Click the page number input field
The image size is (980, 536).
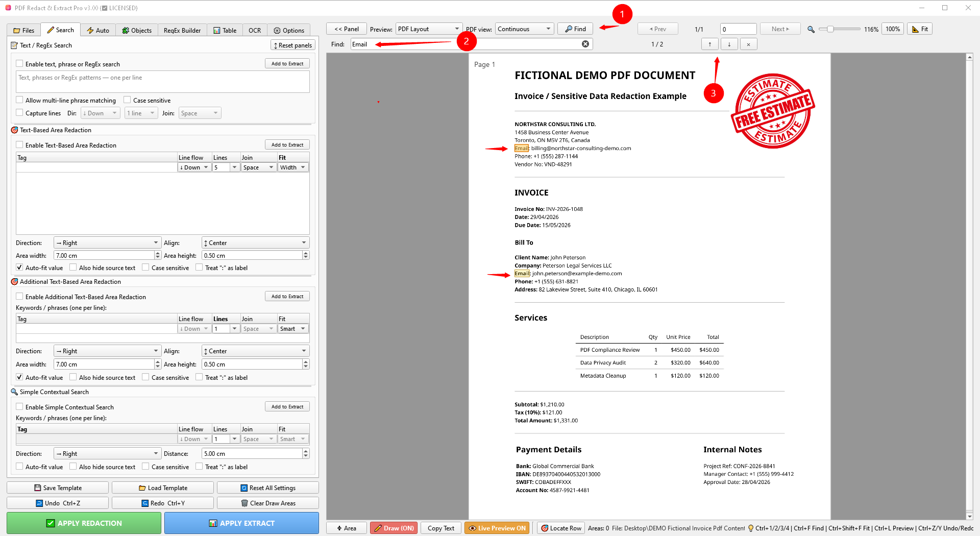pyautogui.click(x=738, y=29)
